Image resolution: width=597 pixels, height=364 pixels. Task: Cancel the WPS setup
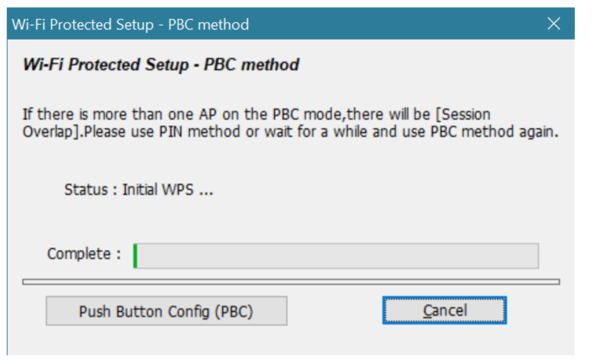click(x=445, y=311)
